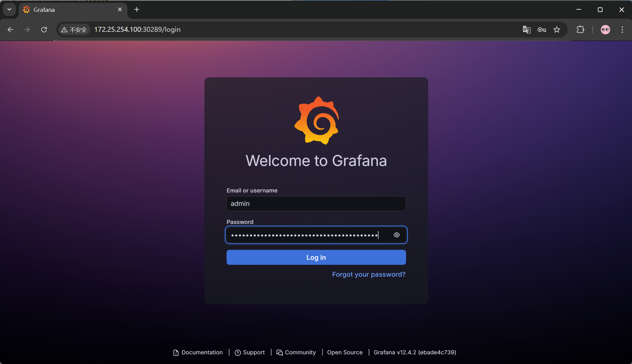Expand the tab search dropdown arrow

click(x=9, y=10)
